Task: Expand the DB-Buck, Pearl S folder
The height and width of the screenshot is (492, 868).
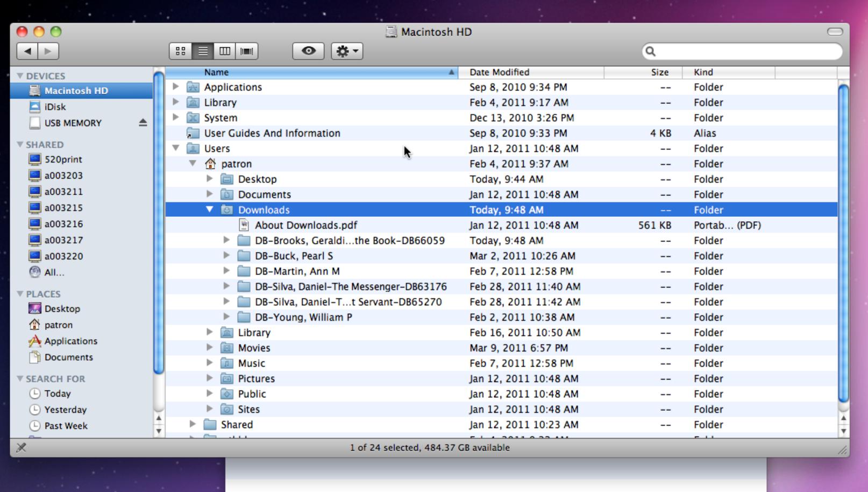Action: click(226, 255)
